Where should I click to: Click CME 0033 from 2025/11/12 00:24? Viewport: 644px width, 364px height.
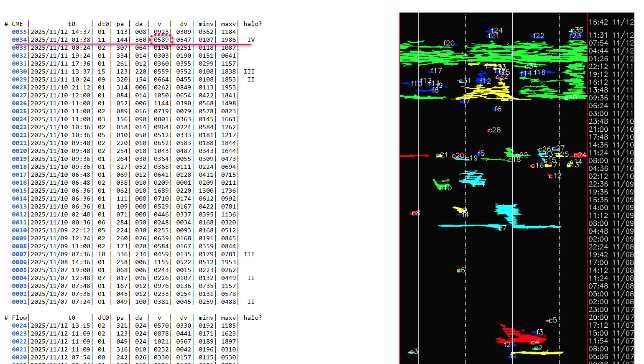[19, 48]
